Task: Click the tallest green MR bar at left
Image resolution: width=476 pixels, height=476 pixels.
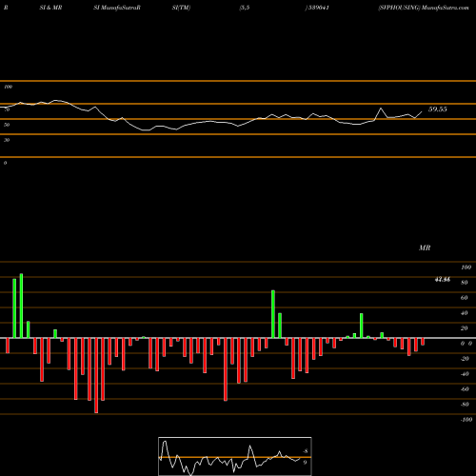Action: [x=21, y=306]
